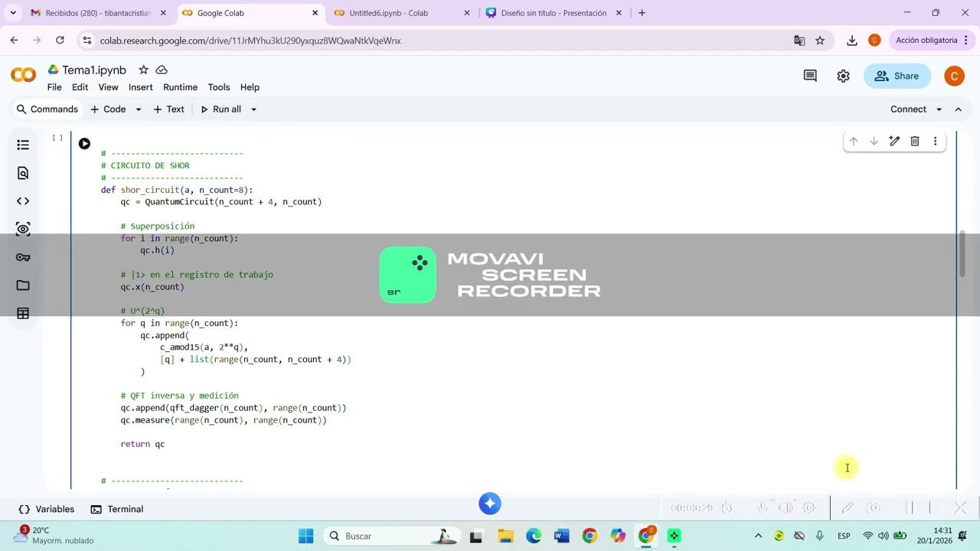Expand the Code insert dropdown arrow
The image size is (980, 551).
139,109
